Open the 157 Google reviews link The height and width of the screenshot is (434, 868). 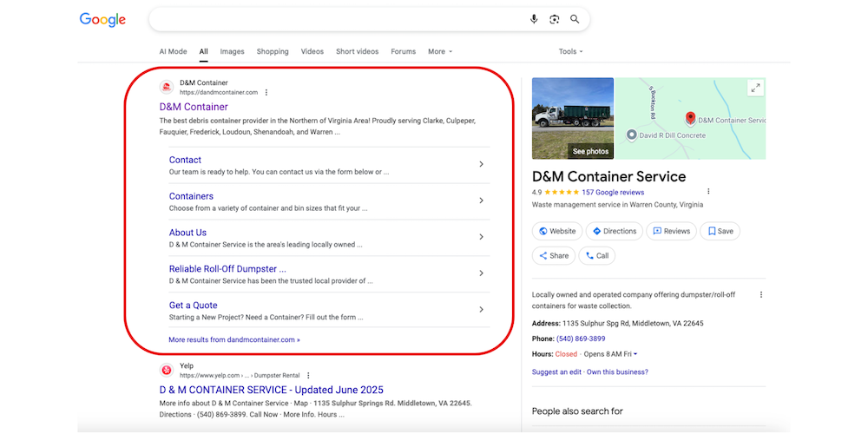[x=613, y=193]
